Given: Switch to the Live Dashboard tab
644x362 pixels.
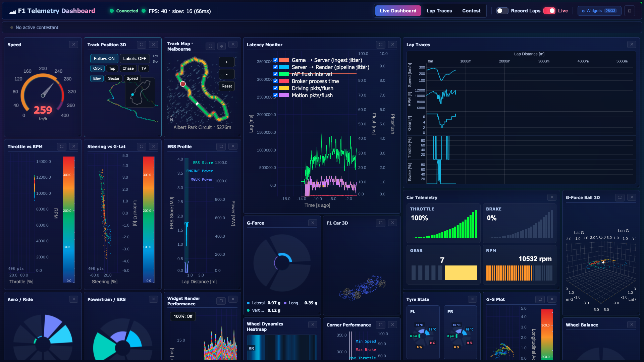Looking at the screenshot, I should click(398, 11).
